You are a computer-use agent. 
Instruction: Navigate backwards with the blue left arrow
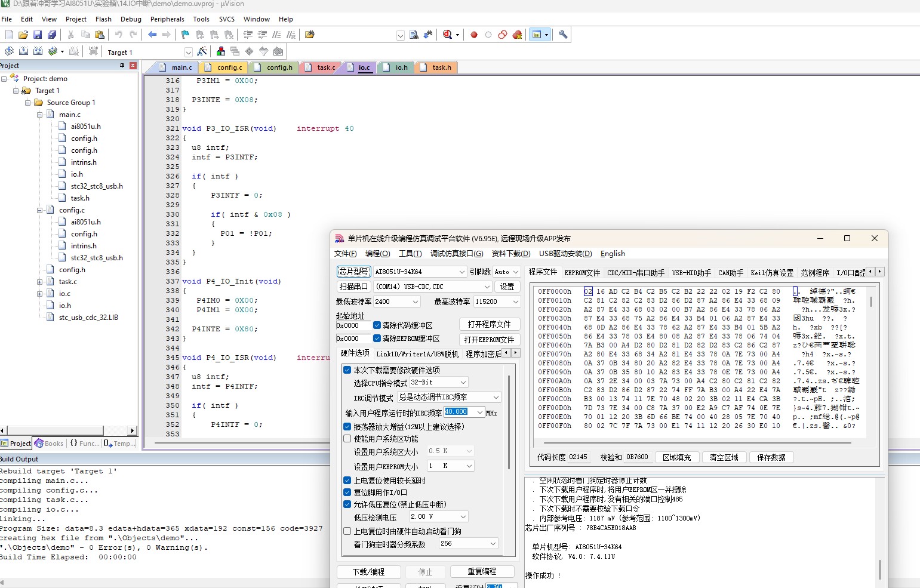pos(152,35)
